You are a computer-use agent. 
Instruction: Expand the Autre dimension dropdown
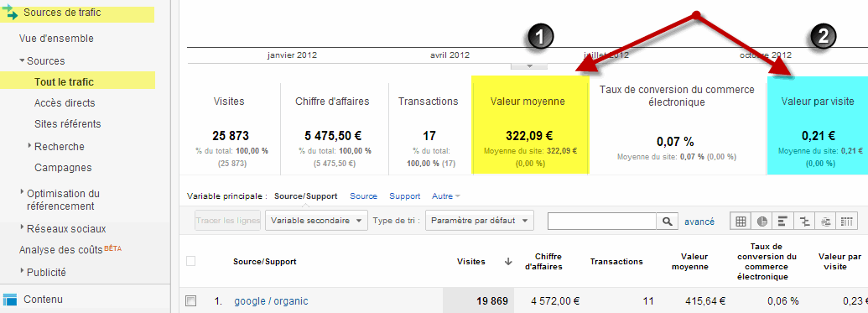tap(446, 196)
